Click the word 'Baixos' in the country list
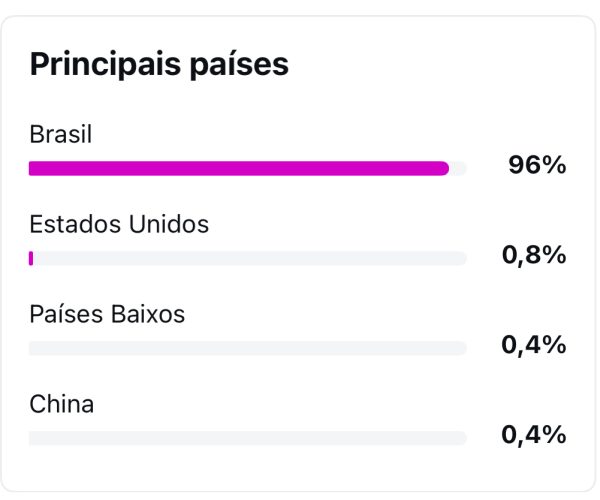 click(x=148, y=314)
